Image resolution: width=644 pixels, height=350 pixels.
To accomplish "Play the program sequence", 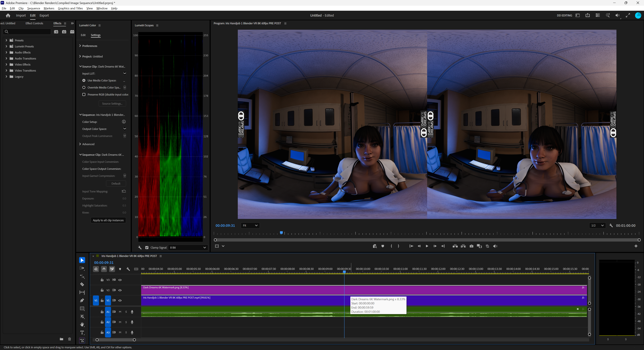I will pyautogui.click(x=427, y=246).
